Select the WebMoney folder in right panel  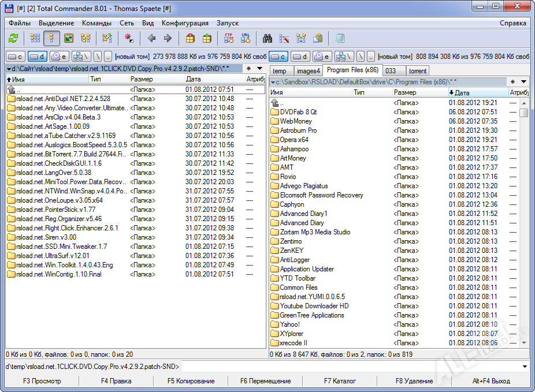pos(295,121)
